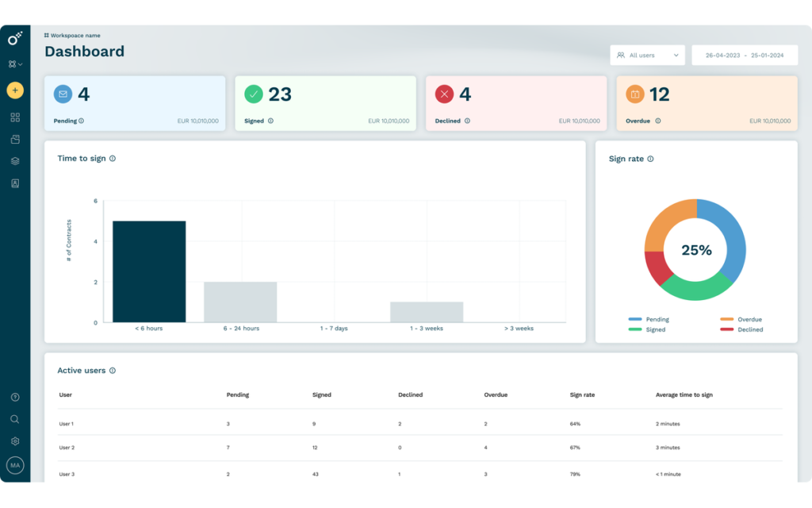Image resolution: width=812 pixels, height=508 pixels.
Task: Click the info icon beside Sign rate
Action: click(650, 159)
